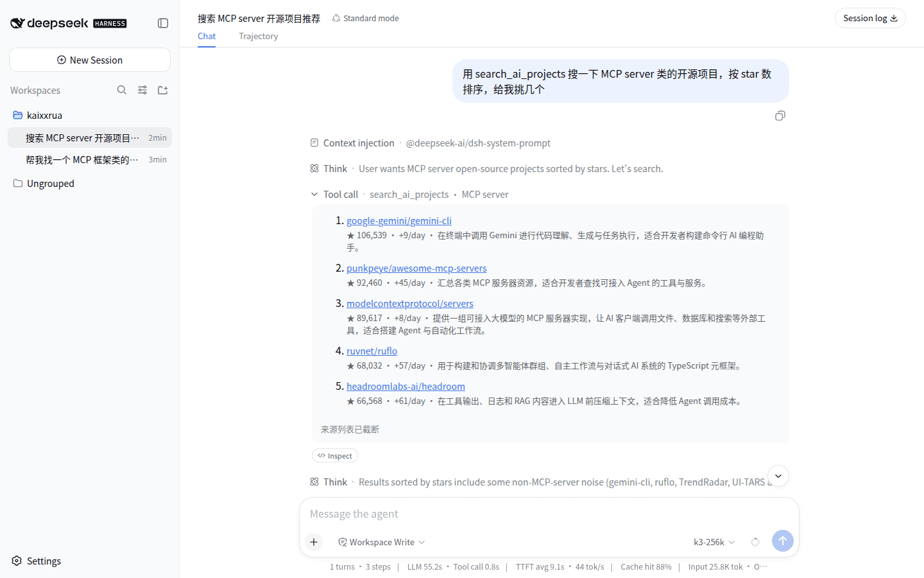The image size is (924, 578).
Task: Click the '1 turns' status entry
Action: click(342, 566)
